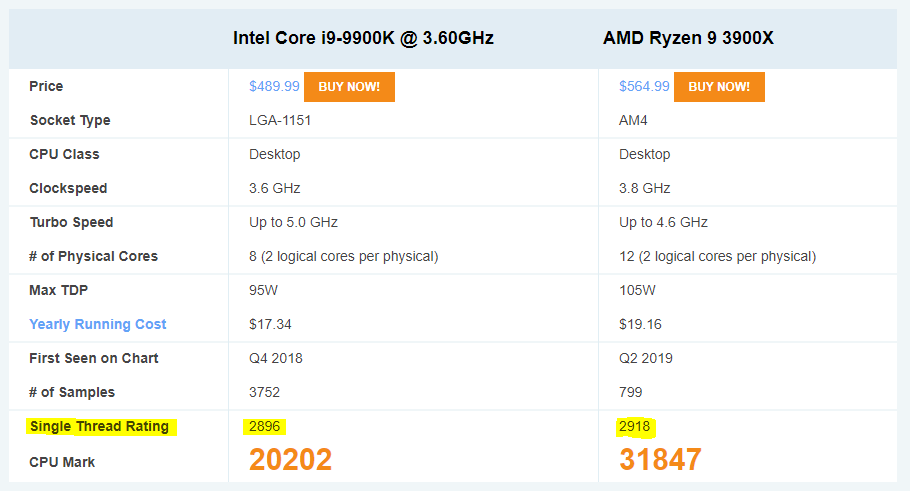Click the First Seen on Chart label
This screenshot has height=491, width=910.
(x=93, y=358)
